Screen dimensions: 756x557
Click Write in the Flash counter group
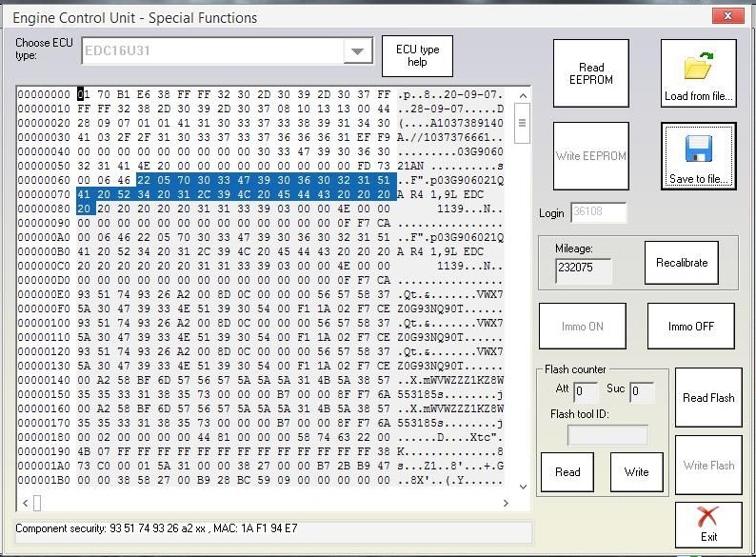tap(636, 472)
